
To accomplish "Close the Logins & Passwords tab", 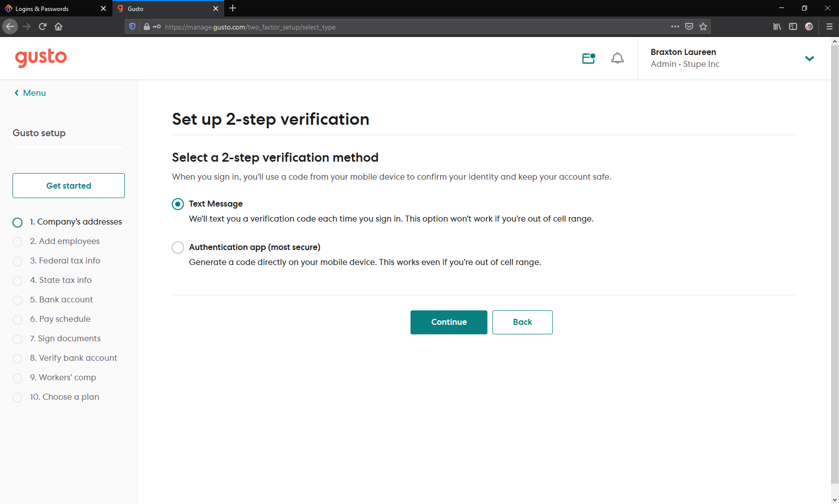I will point(103,8).
